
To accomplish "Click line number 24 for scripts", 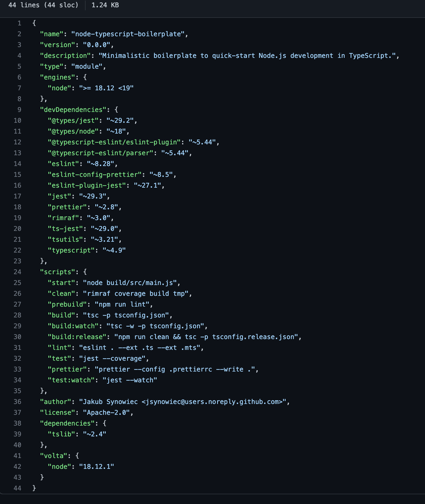I will [17, 272].
